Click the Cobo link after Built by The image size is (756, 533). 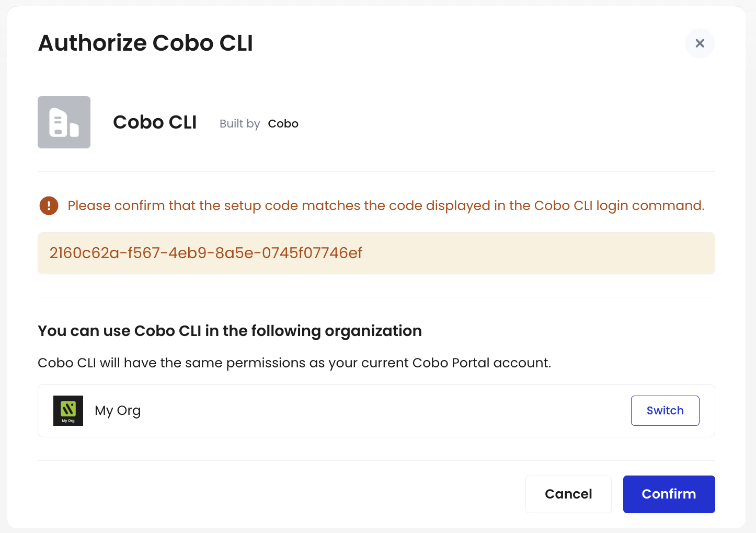click(x=283, y=124)
